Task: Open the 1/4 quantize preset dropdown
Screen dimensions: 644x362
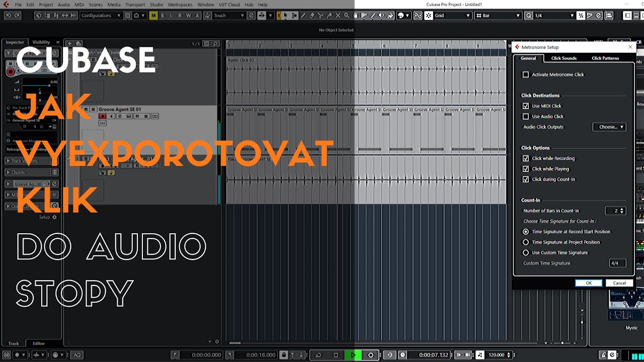Action: pos(554,16)
